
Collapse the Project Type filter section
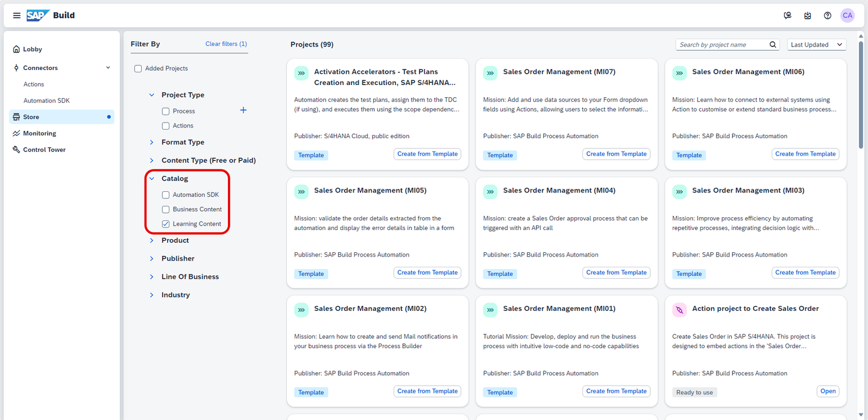coord(152,95)
